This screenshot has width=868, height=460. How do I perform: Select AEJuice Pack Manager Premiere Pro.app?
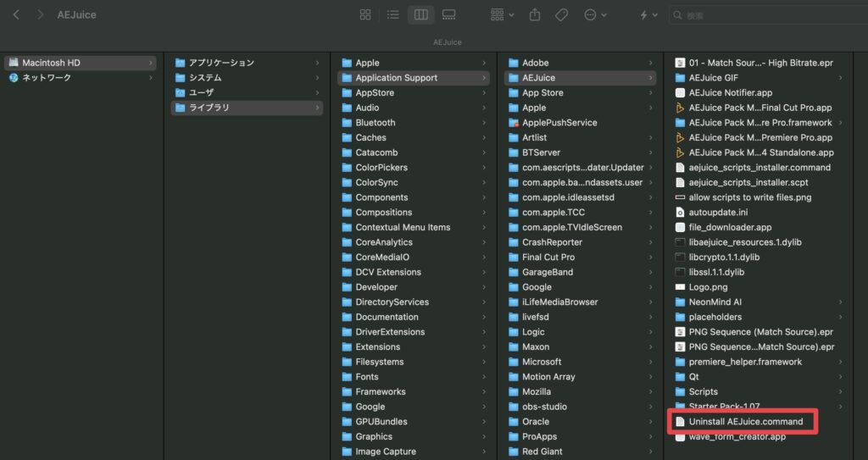tap(759, 137)
